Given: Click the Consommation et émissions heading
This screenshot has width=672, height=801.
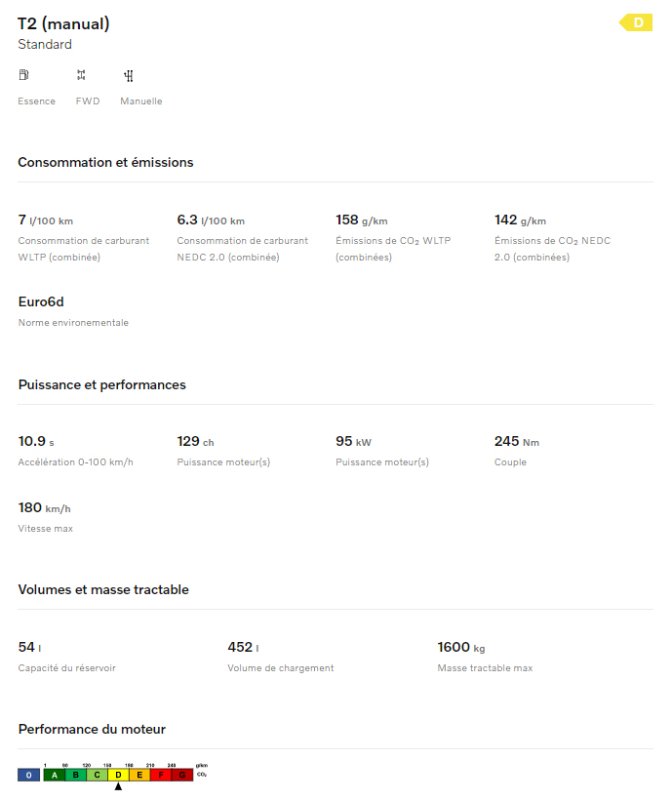Looking at the screenshot, I should (x=105, y=162).
